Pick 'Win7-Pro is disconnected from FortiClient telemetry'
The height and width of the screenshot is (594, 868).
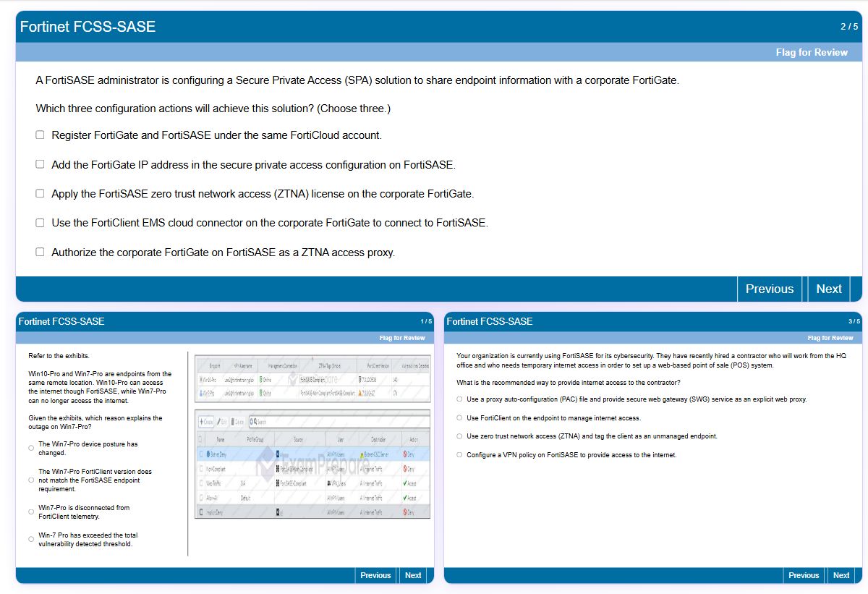click(x=31, y=512)
